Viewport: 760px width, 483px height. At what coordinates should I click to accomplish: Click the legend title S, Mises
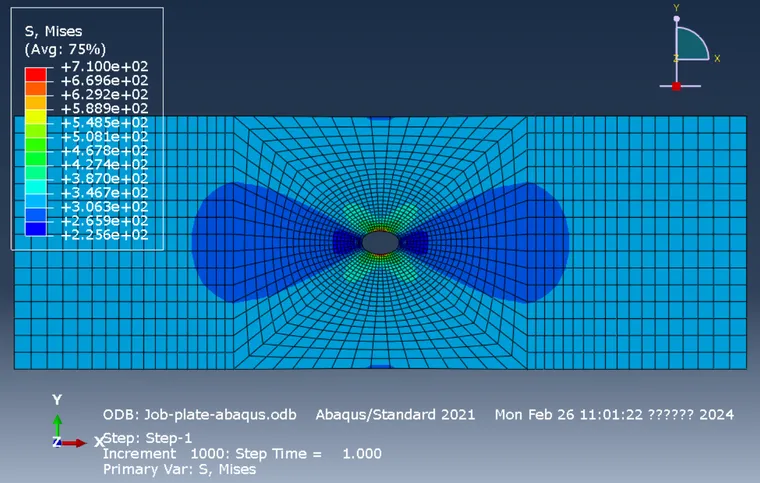pos(53,31)
